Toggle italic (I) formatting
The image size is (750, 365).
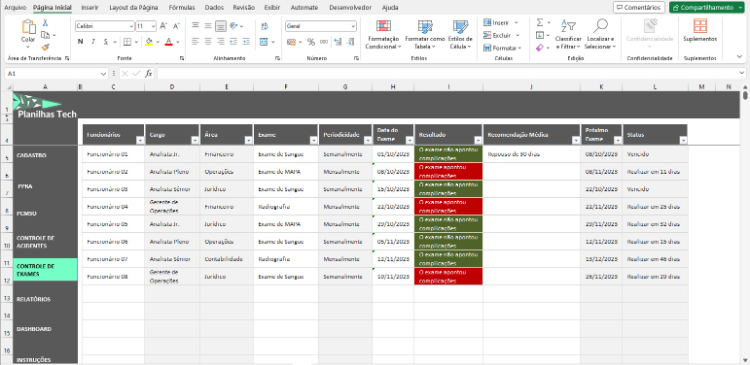click(x=93, y=42)
